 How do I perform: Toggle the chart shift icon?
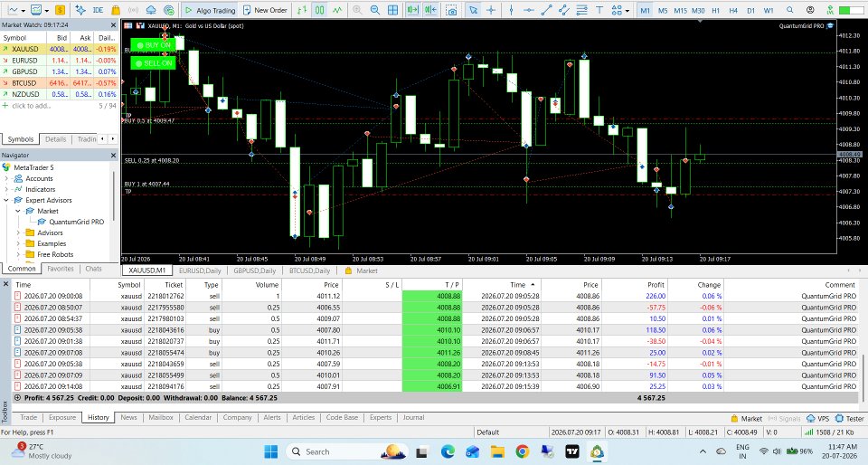pos(430,10)
